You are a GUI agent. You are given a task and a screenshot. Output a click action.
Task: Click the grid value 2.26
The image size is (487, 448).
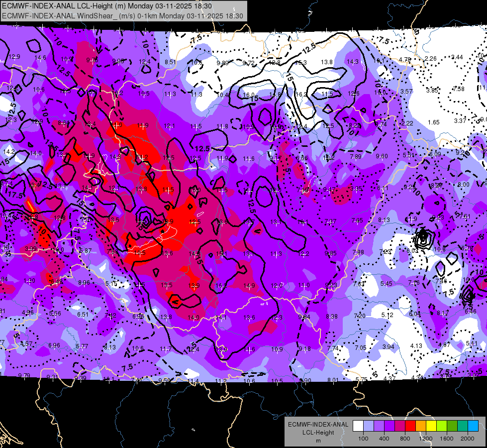430,58
